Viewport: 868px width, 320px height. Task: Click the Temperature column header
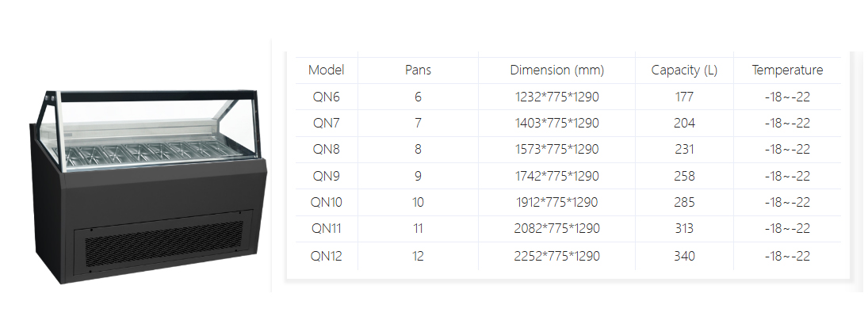tap(787, 70)
